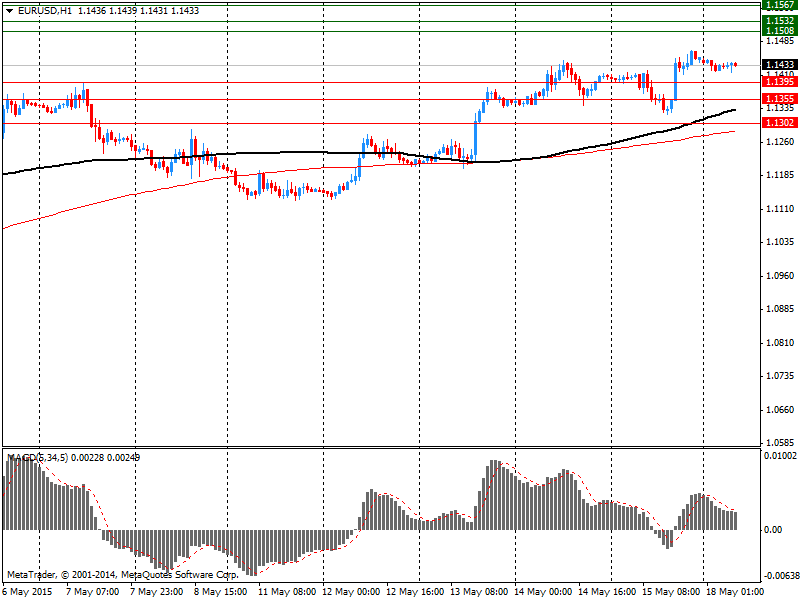The image size is (800, 600).
Task: Click the red level label 1.1395
Action: pyautogui.click(x=780, y=82)
